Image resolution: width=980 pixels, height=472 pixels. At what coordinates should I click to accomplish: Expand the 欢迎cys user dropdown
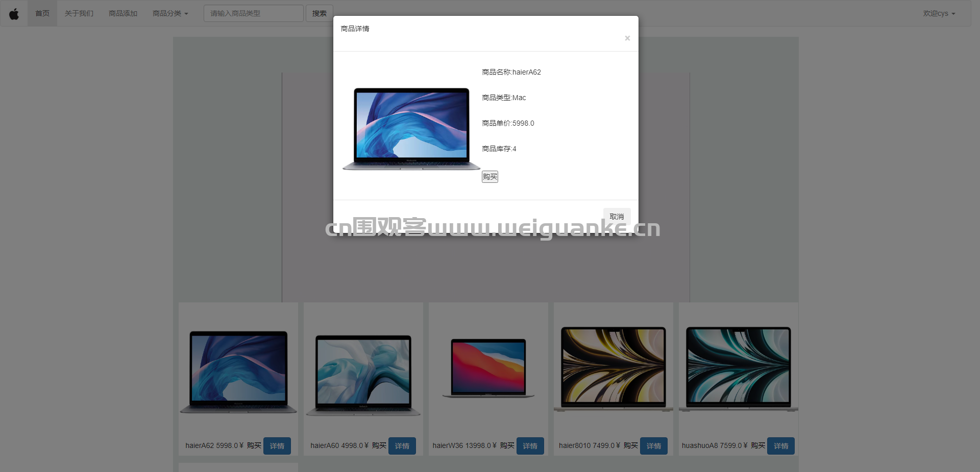[939, 13]
